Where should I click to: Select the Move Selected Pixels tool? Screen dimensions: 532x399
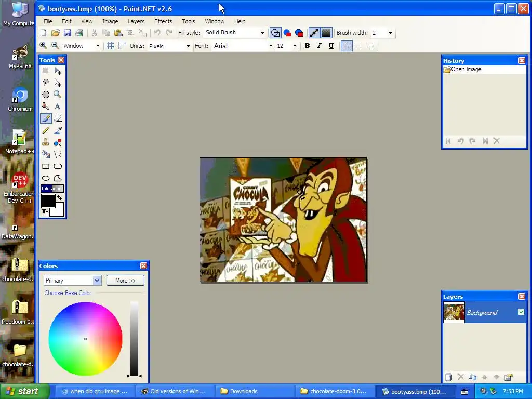(58, 71)
